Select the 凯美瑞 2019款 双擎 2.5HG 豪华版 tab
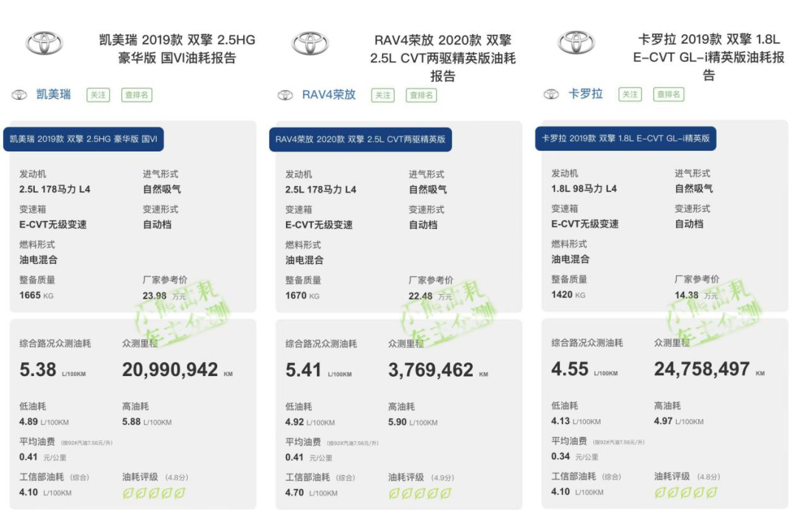The width and height of the screenshot is (798, 532). [83, 139]
